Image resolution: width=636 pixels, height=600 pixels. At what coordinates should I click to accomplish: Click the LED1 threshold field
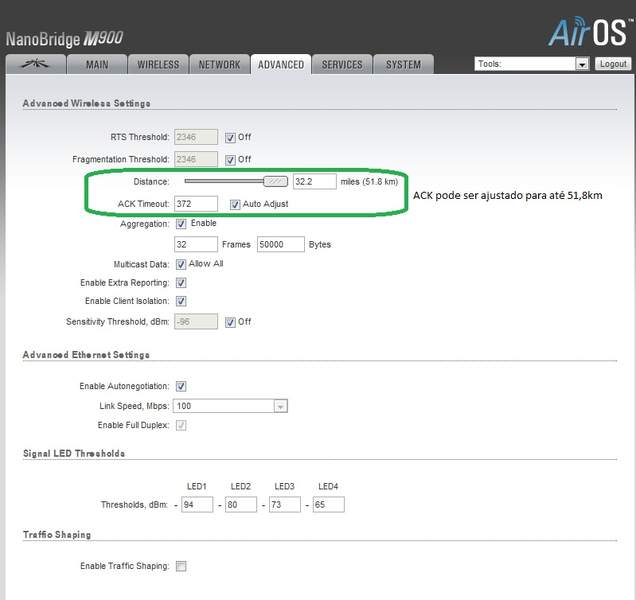tap(197, 505)
